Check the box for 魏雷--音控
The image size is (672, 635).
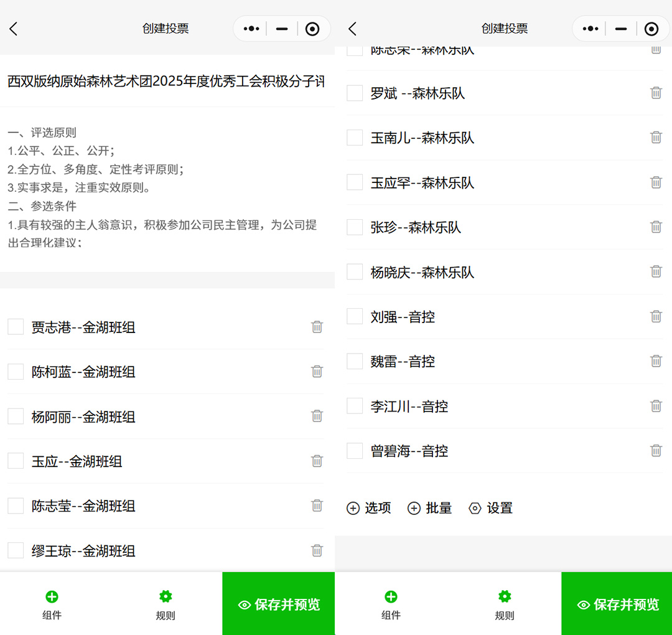click(354, 361)
